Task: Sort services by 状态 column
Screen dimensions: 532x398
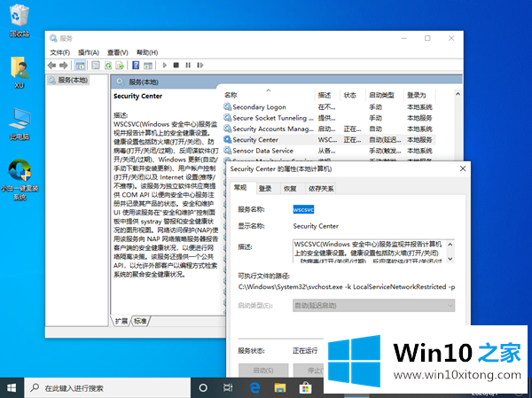Action: tap(354, 95)
